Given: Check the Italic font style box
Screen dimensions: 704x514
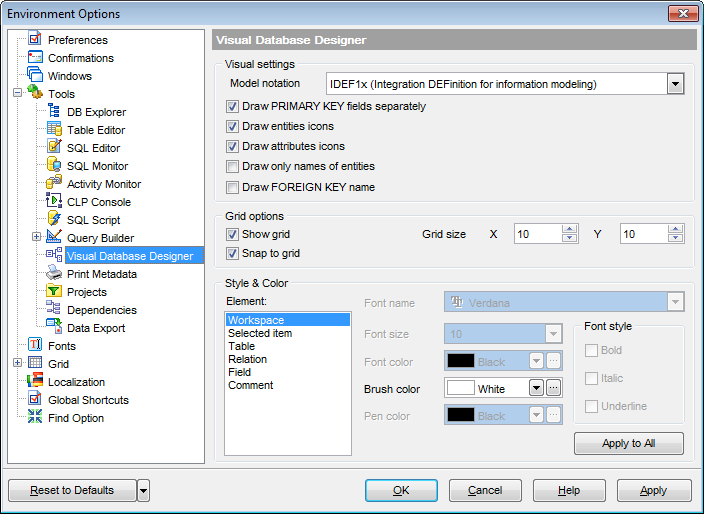Looking at the screenshot, I should pos(591,378).
